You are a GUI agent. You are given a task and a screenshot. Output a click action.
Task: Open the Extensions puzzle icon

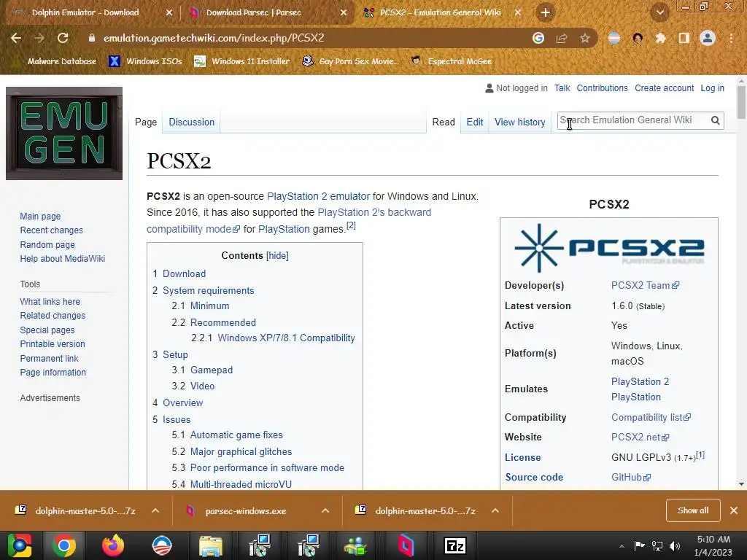click(660, 38)
